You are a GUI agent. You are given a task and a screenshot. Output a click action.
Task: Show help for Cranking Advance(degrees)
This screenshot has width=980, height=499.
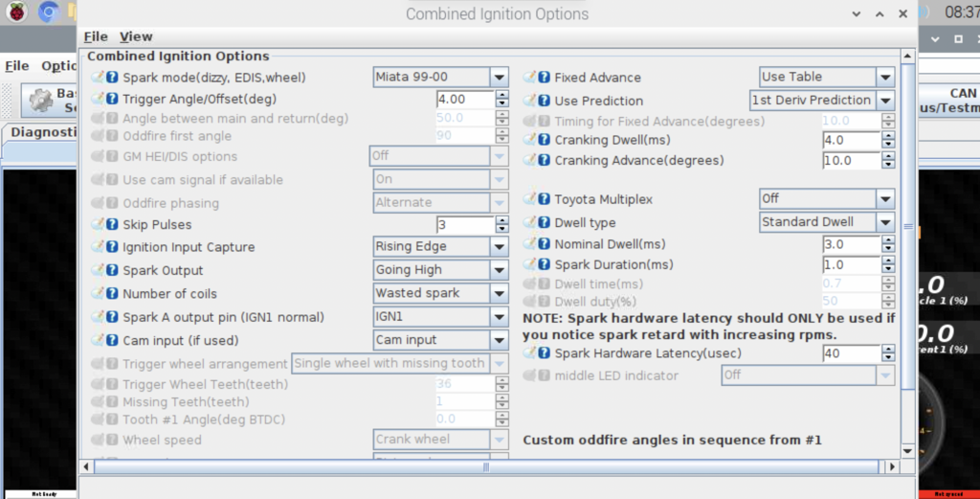coord(545,160)
